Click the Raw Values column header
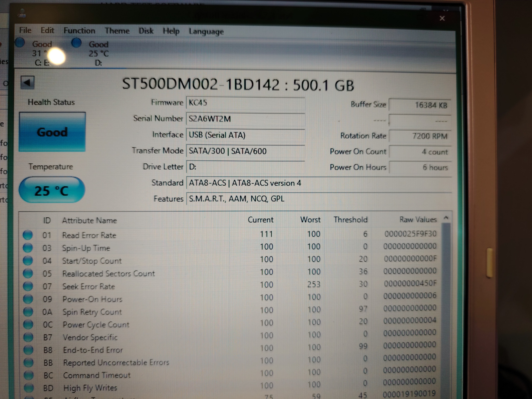Viewport: 532px width, 399px height. pyautogui.click(x=418, y=219)
